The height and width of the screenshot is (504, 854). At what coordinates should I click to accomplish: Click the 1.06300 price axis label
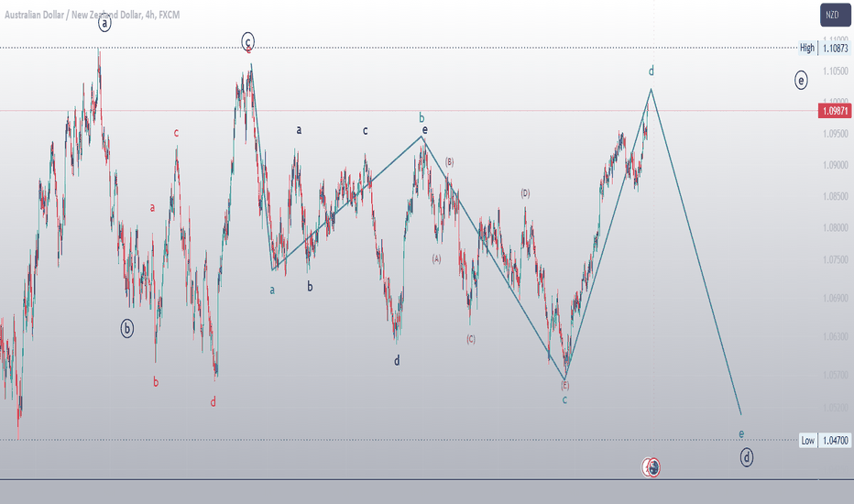pyautogui.click(x=836, y=336)
